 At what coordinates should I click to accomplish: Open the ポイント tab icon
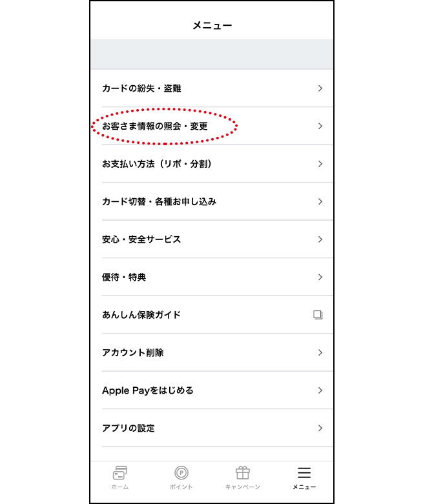pyautogui.click(x=181, y=473)
